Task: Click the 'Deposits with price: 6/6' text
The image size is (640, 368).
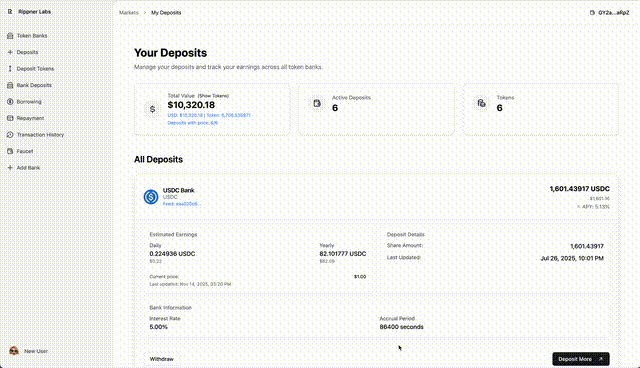Action: pos(193,122)
